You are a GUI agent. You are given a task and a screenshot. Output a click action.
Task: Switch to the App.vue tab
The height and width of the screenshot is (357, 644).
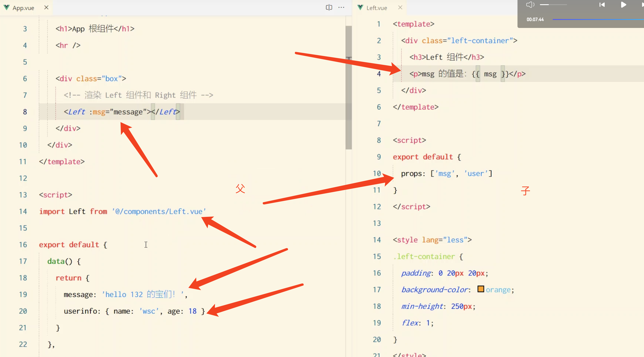[x=23, y=8]
